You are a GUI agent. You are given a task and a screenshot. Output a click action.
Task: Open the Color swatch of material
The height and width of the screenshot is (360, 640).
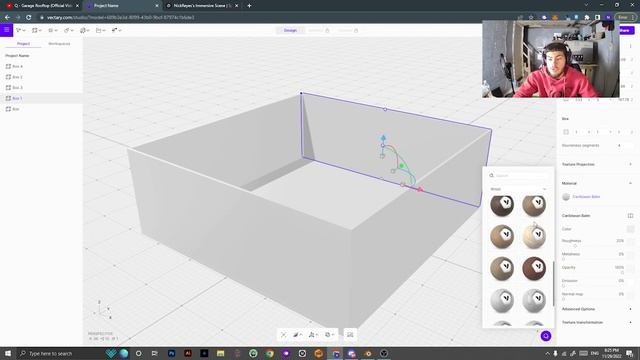click(x=631, y=229)
